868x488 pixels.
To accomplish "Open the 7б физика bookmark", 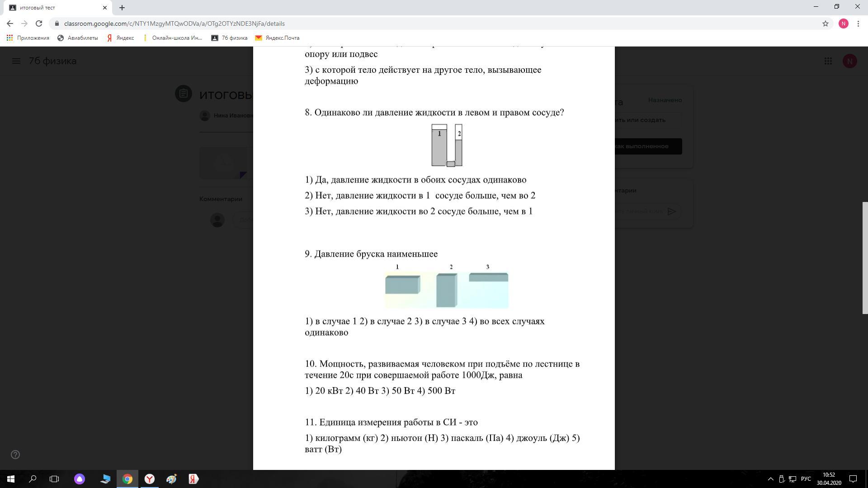I will (x=229, y=38).
